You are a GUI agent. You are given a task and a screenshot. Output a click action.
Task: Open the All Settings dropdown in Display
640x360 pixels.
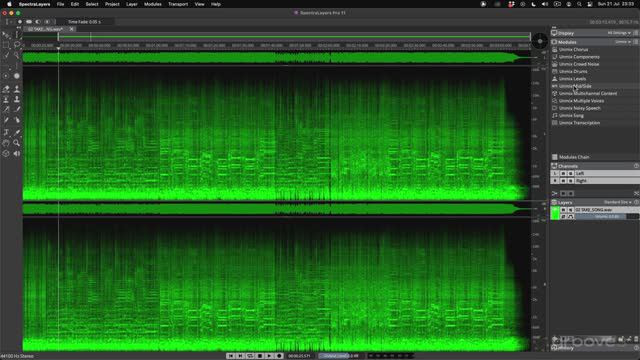click(x=619, y=33)
